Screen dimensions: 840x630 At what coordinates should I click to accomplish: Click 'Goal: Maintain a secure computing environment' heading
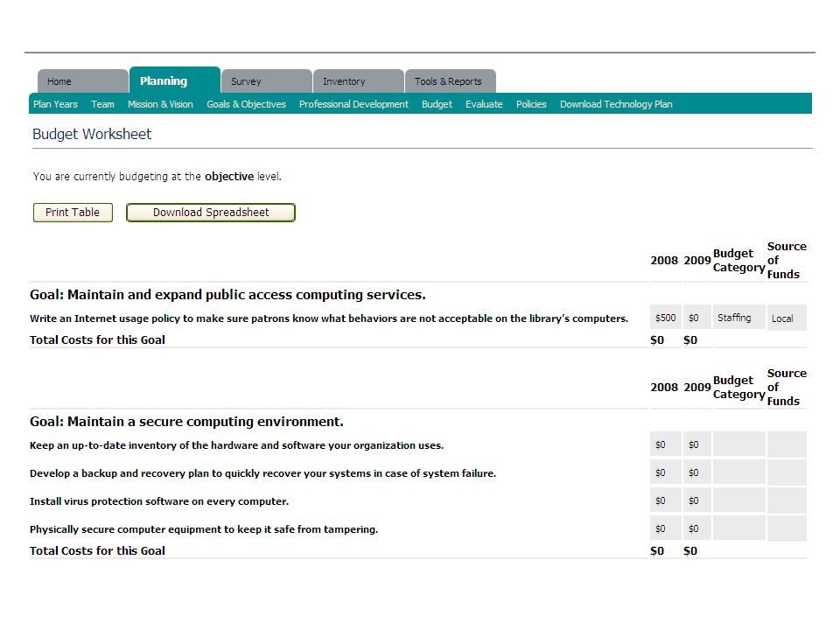tap(186, 422)
